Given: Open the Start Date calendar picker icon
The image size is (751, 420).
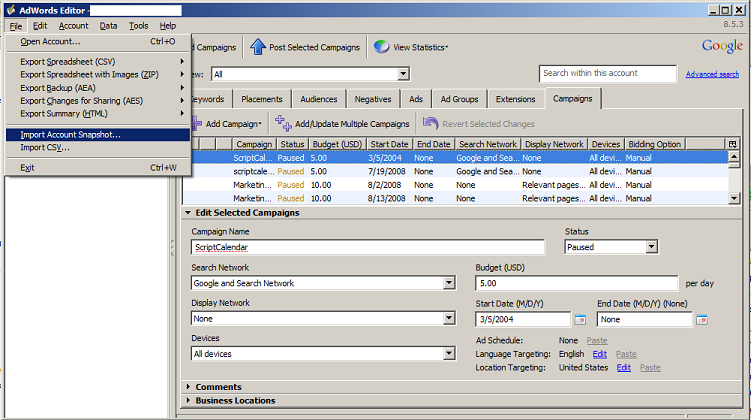Looking at the screenshot, I should click(x=580, y=319).
